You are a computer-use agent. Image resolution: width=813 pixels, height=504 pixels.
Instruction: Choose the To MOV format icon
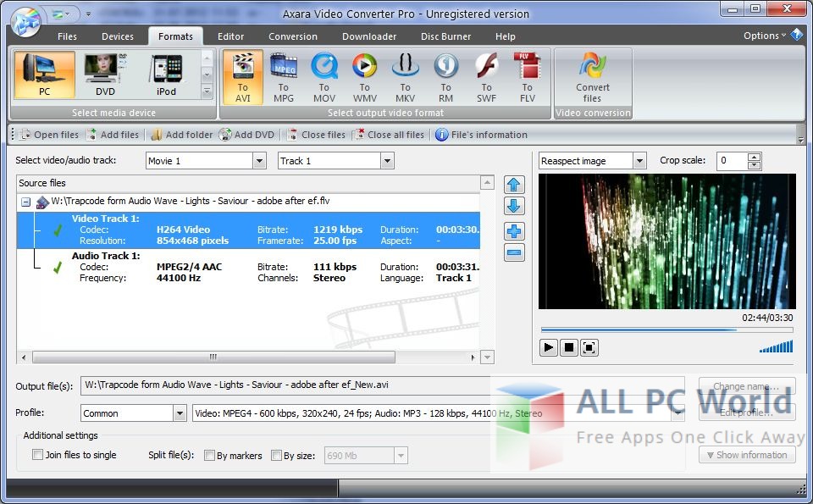click(x=324, y=76)
